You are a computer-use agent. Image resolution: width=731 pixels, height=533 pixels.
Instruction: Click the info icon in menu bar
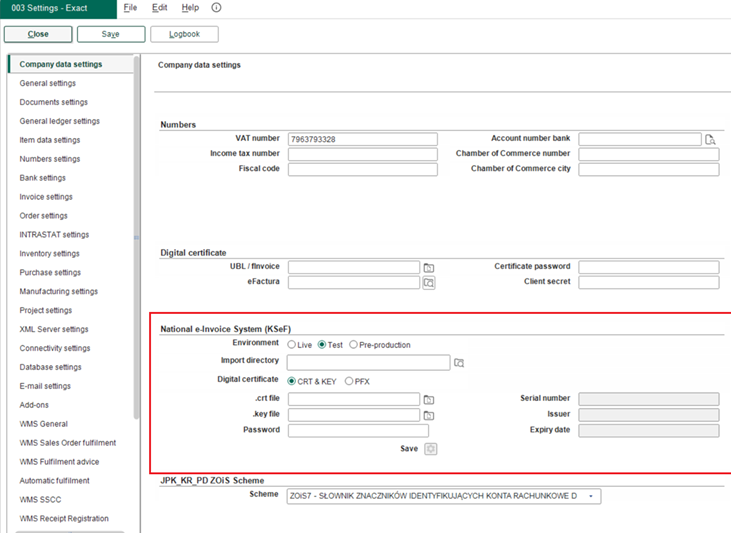tap(217, 8)
